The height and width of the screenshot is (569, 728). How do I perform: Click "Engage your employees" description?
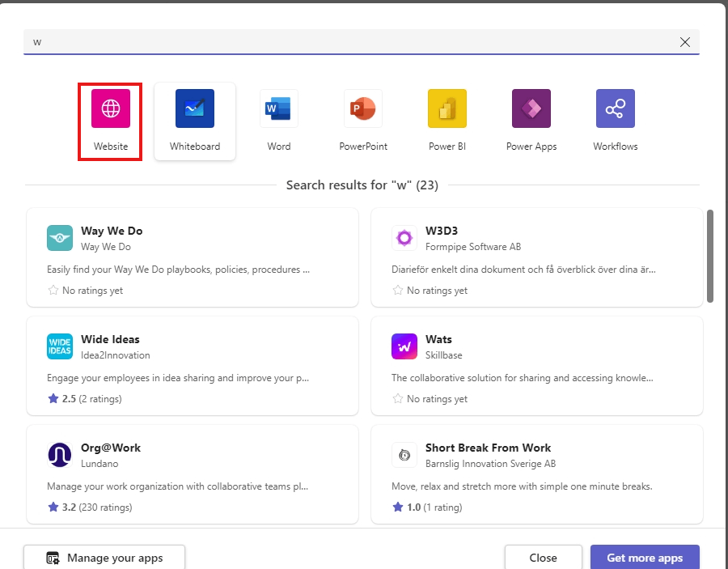pyautogui.click(x=178, y=378)
